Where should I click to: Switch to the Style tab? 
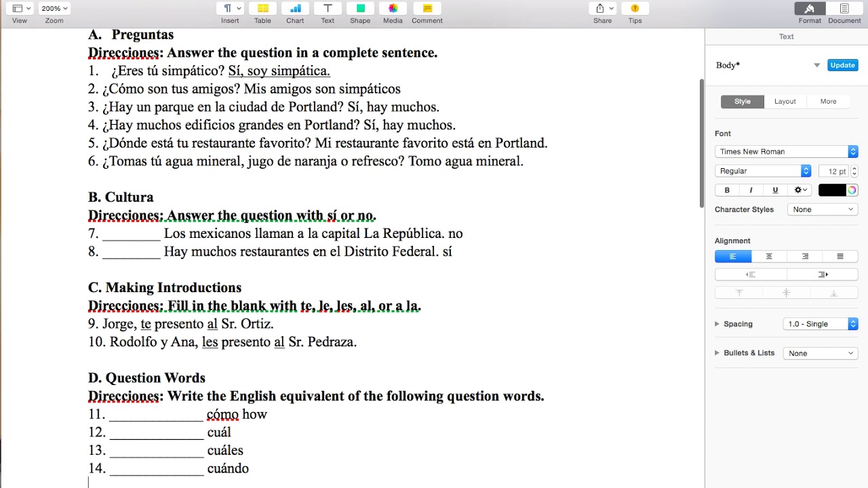742,102
